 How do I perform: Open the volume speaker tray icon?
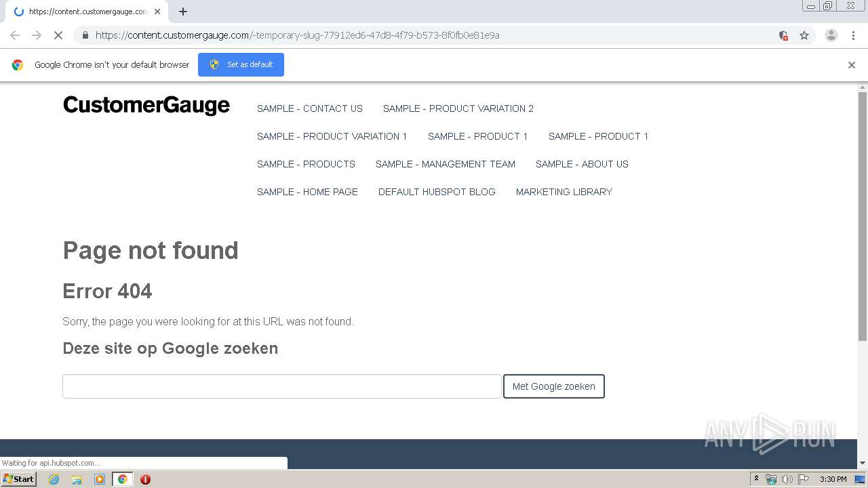click(787, 479)
